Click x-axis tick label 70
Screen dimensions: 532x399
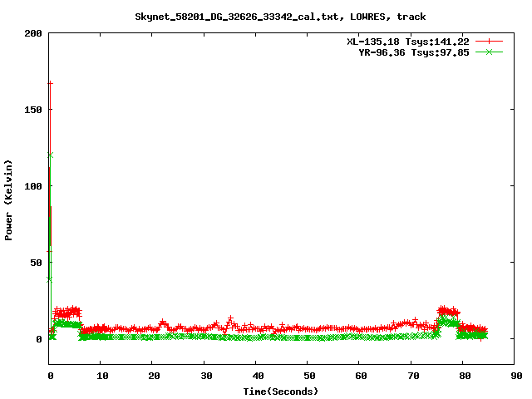tap(413, 376)
